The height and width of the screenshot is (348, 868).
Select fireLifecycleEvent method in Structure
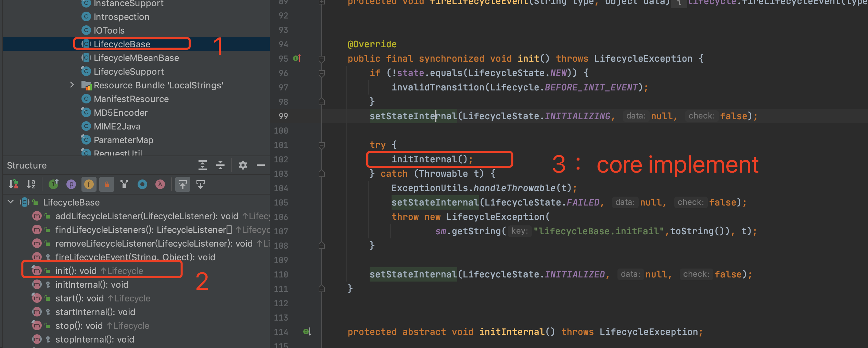pos(136,257)
